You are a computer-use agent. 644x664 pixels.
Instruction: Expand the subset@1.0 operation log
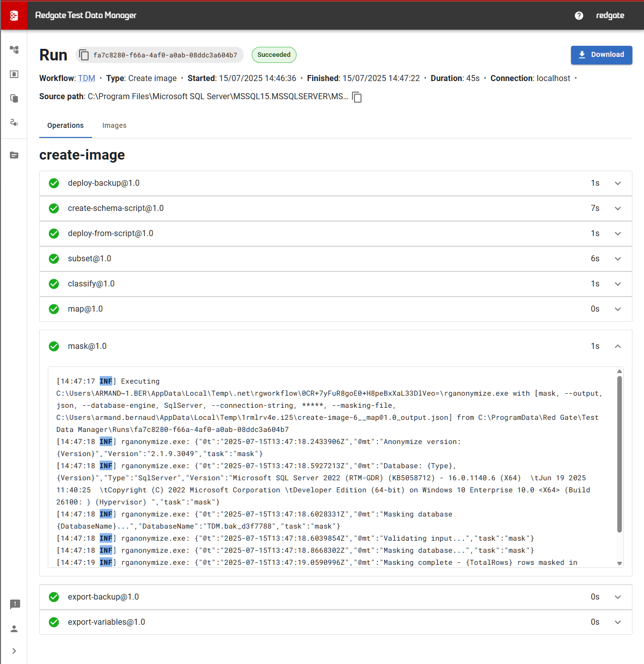coord(617,259)
